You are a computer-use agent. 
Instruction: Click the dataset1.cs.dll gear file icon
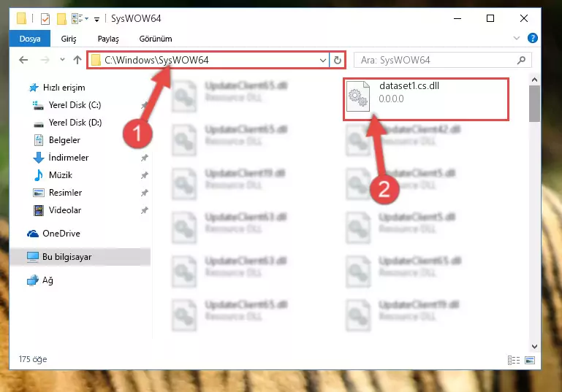pyautogui.click(x=358, y=96)
